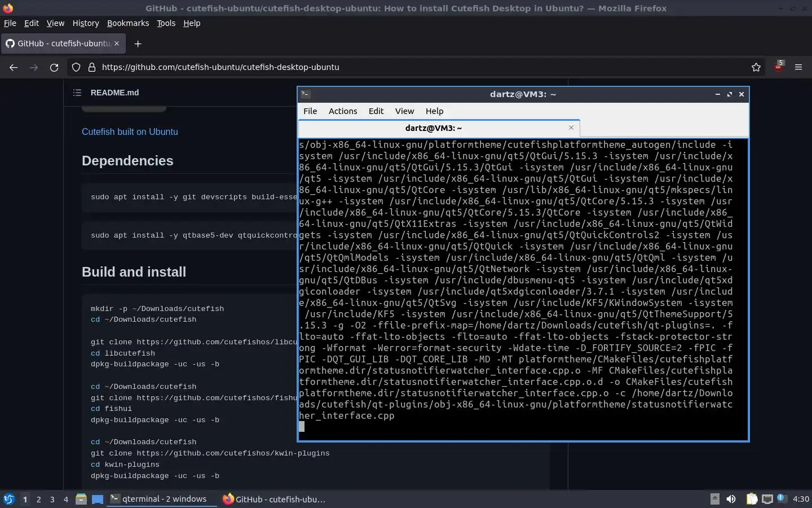This screenshot has width=812, height=508.
Task: Open Firefox's Tools menu
Action: pos(166,23)
